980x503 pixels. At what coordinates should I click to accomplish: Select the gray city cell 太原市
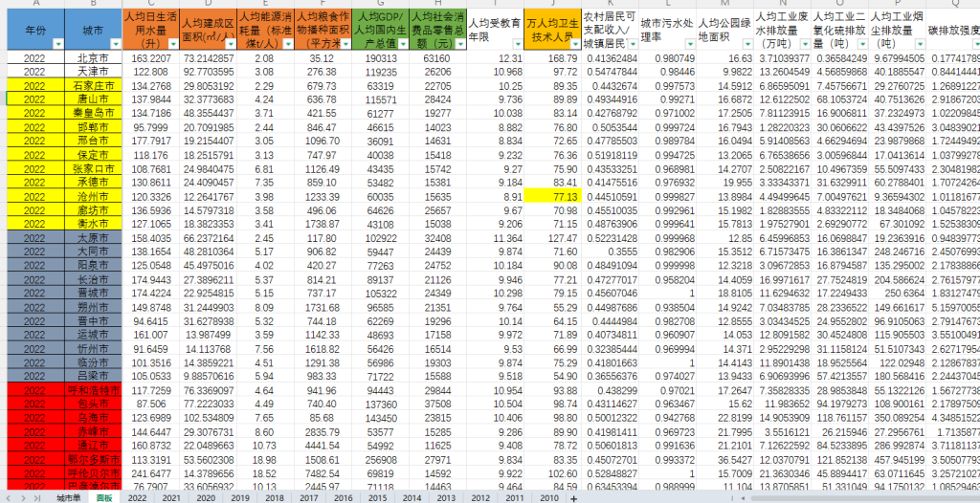point(93,237)
